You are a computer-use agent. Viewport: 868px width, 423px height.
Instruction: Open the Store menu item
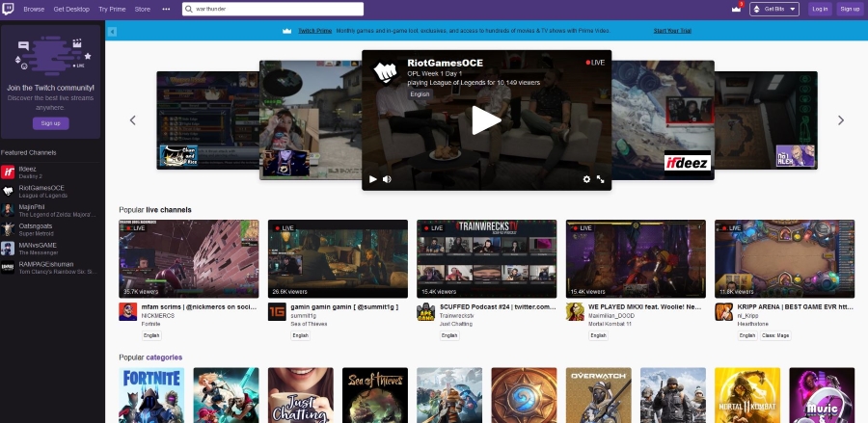143,10
